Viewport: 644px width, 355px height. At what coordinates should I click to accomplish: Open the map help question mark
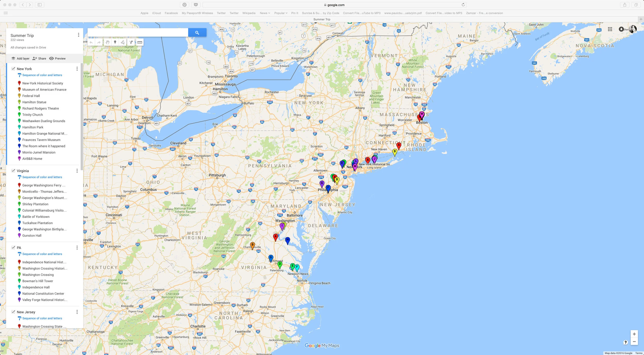pos(625,342)
